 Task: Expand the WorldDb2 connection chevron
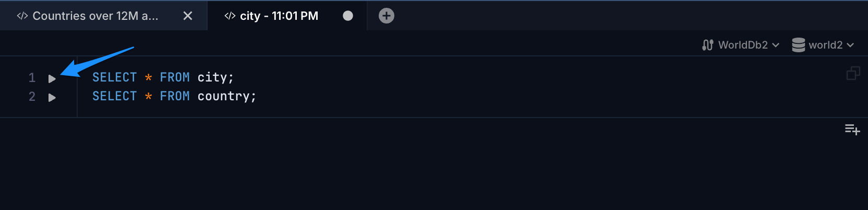tap(776, 45)
